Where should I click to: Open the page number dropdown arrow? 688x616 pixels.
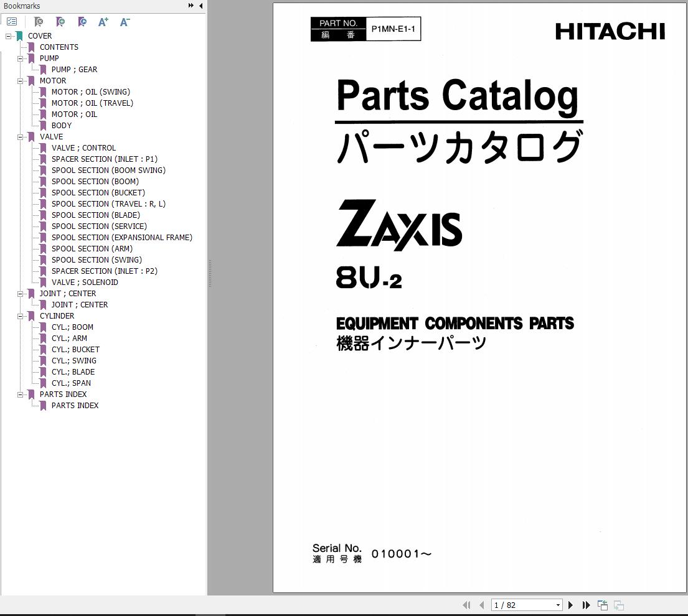[558, 605]
